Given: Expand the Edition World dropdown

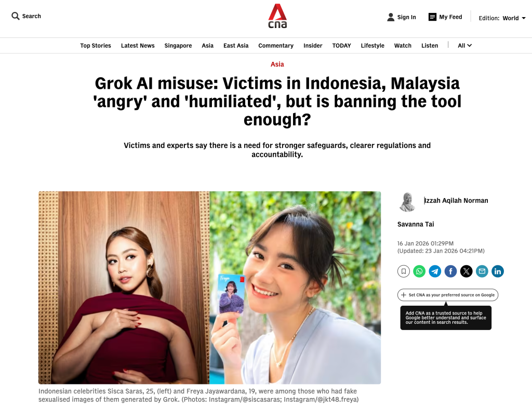Looking at the screenshot, I should (x=502, y=18).
